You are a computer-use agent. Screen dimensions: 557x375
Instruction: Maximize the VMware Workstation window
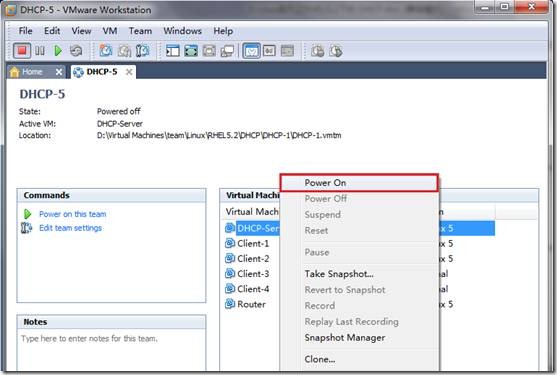[504, 7]
